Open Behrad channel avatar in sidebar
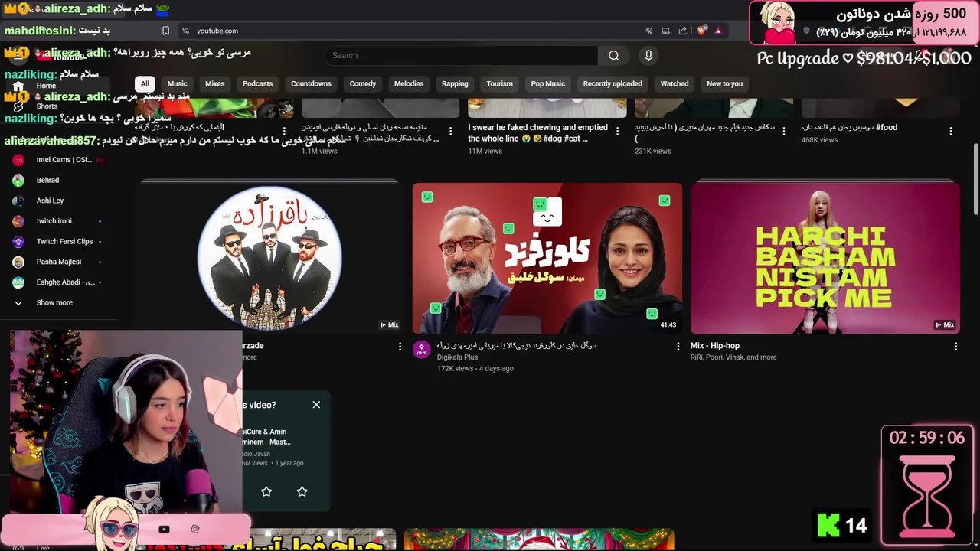This screenshot has height=551, width=980. [18, 181]
